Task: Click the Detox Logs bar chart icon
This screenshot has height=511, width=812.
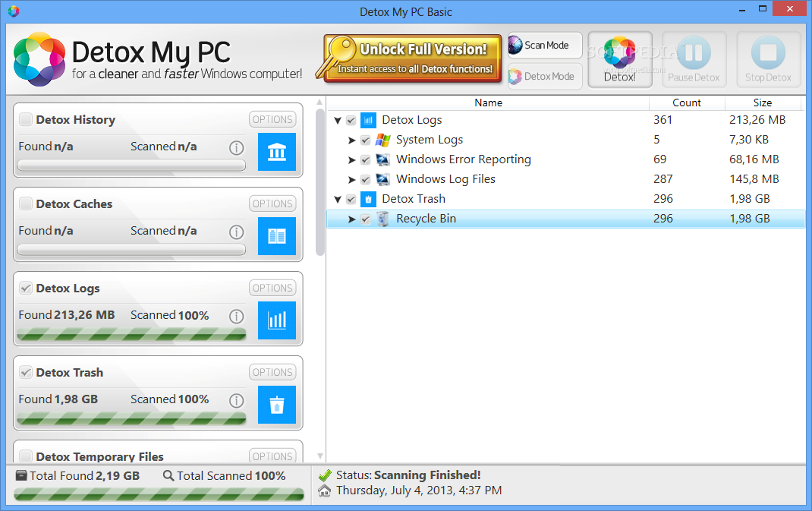Action: 277,320
